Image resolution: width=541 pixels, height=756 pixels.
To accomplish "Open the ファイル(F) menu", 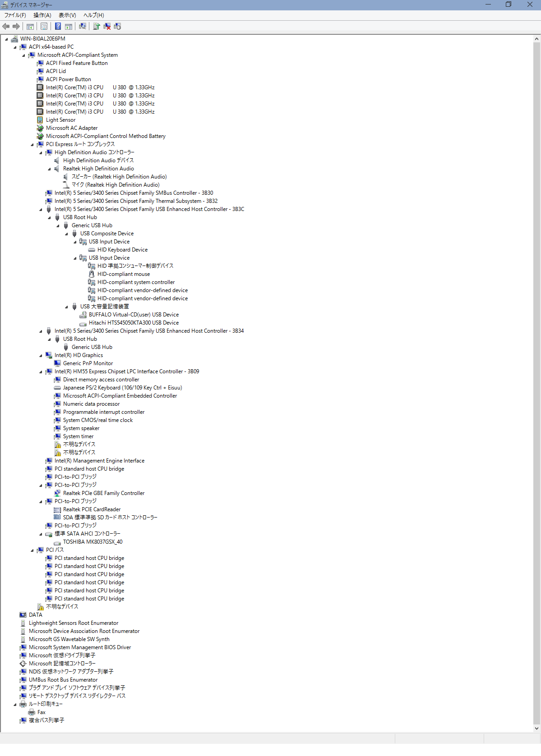I will coord(15,15).
